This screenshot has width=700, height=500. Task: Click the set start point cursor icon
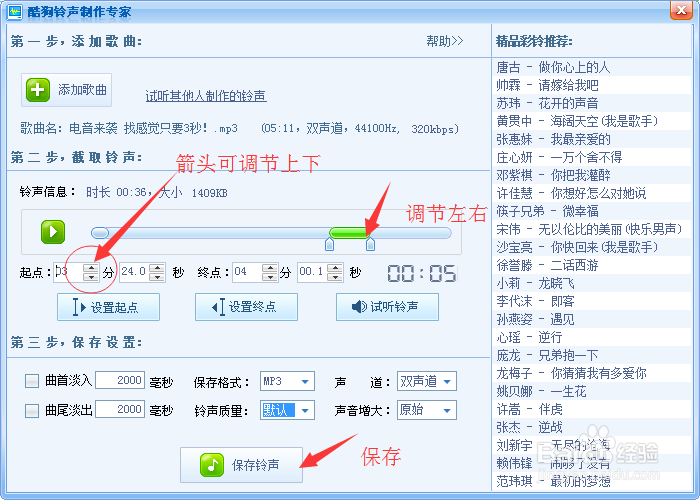pos(79,307)
